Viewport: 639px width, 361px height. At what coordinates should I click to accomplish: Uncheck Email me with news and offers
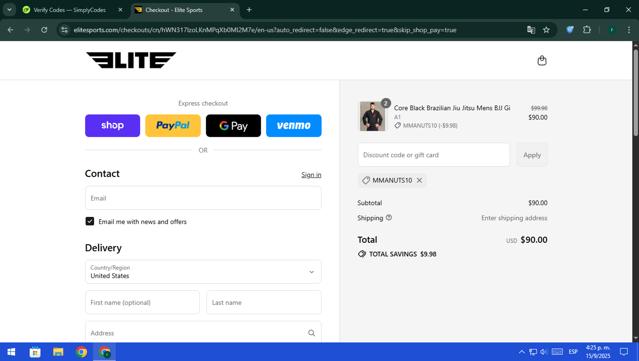point(90,221)
